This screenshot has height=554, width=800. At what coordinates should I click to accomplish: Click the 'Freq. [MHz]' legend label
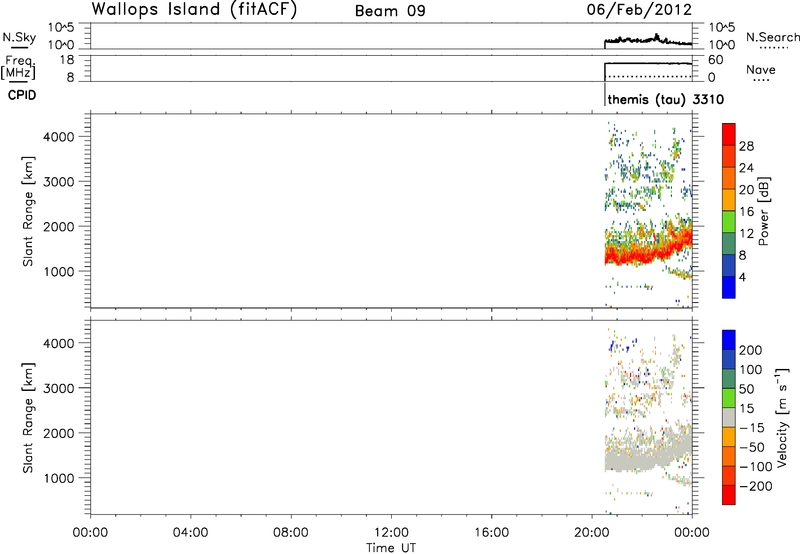(x=18, y=67)
